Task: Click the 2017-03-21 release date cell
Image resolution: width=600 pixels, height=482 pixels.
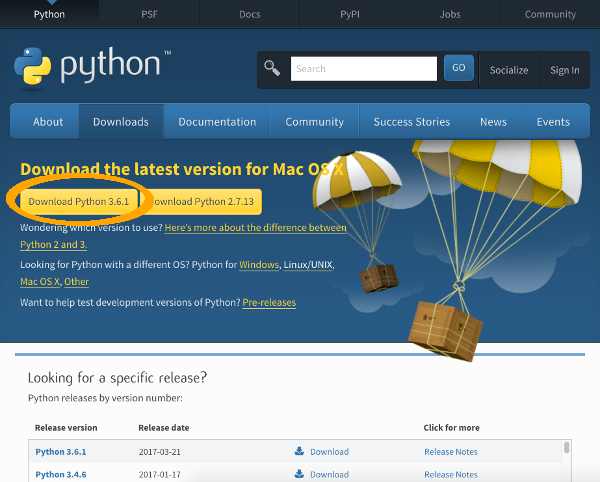Action: 160,452
